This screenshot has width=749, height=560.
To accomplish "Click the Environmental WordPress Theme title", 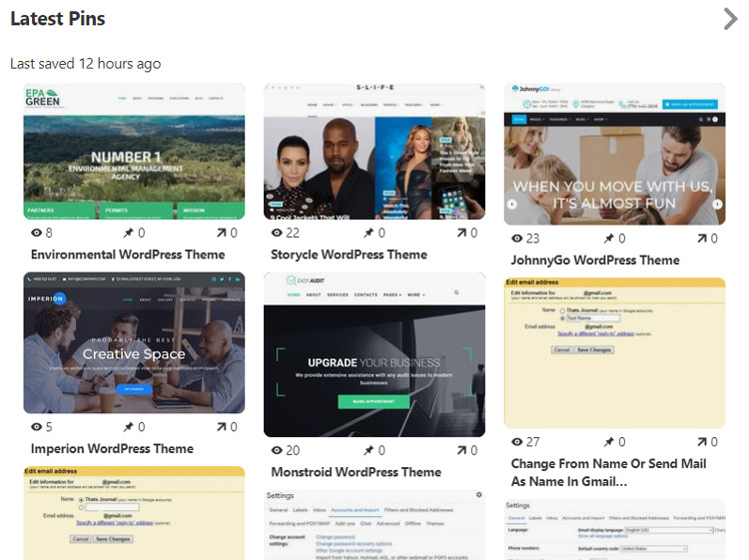I will (128, 255).
